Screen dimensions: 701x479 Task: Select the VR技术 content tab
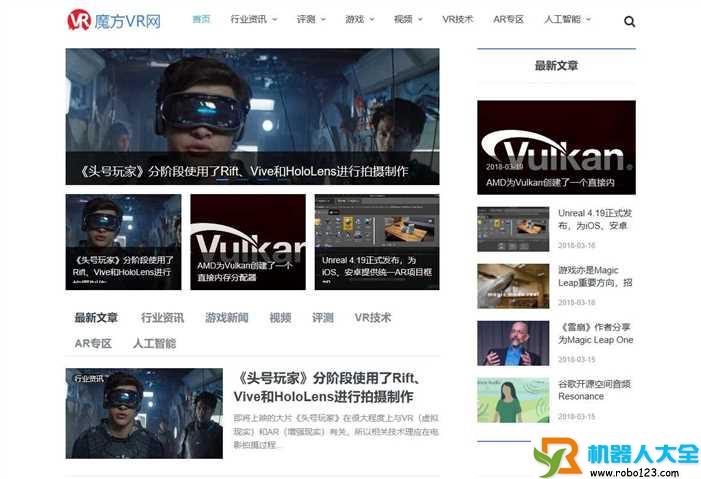click(373, 318)
